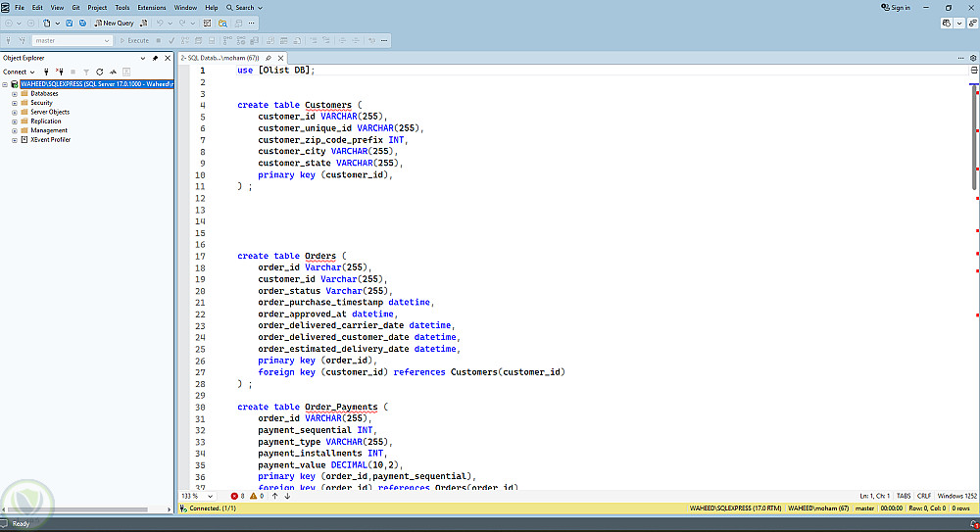Toggle Object Explorer auto-hide pin
This screenshot has height=532, width=980.
155,58
